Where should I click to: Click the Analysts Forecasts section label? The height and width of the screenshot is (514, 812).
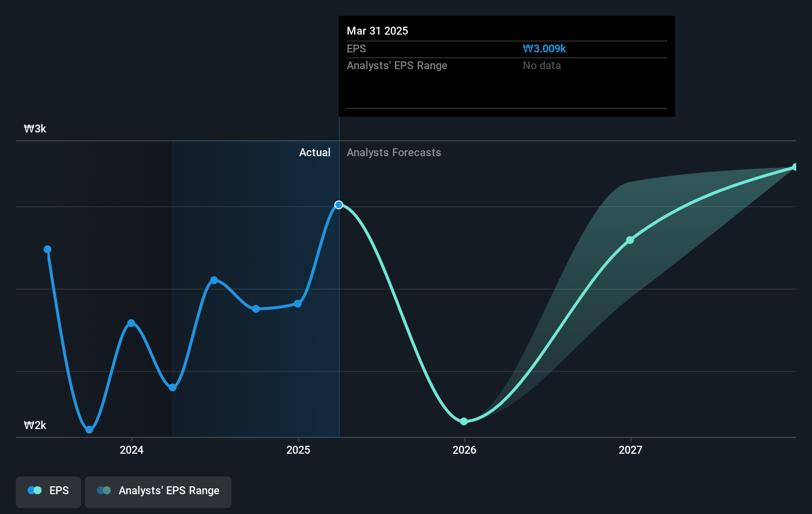click(x=394, y=152)
